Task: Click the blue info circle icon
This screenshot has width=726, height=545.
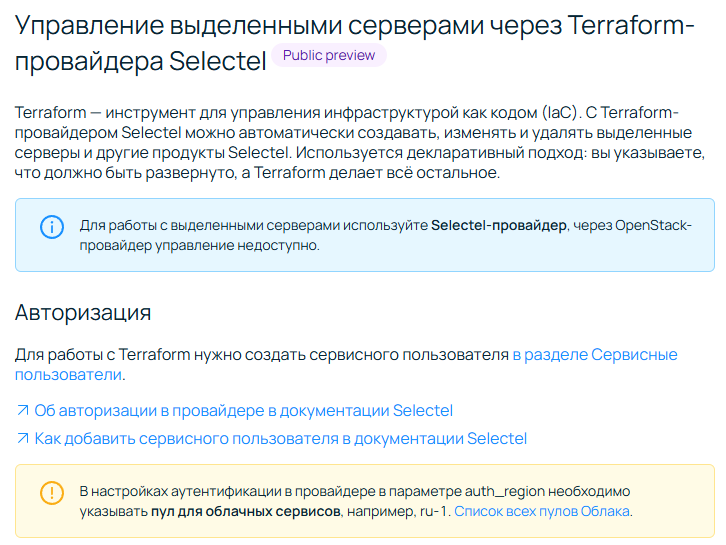Action: coord(51,226)
